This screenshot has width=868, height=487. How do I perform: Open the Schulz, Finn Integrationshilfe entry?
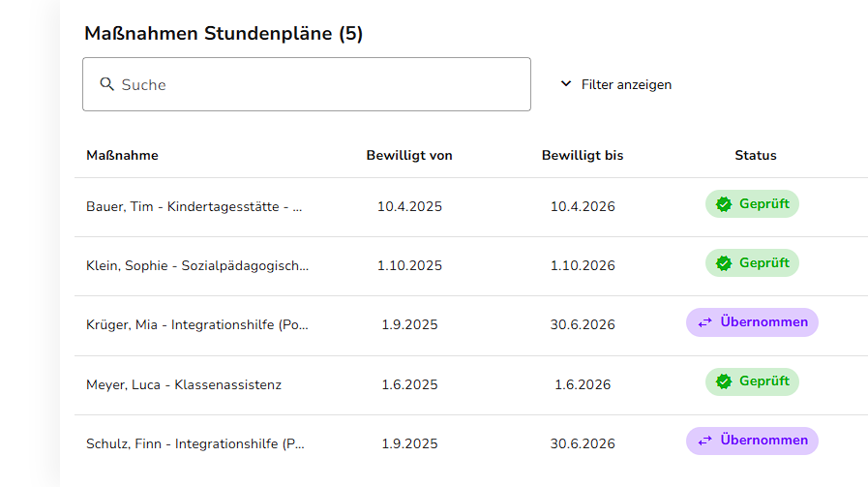pyautogui.click(x=195, y=443)
